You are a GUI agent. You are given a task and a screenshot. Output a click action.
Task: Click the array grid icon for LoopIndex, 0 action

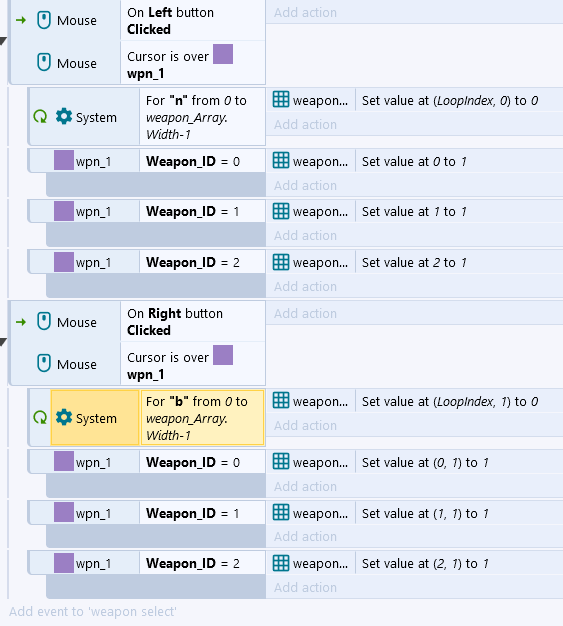[281, 100]
